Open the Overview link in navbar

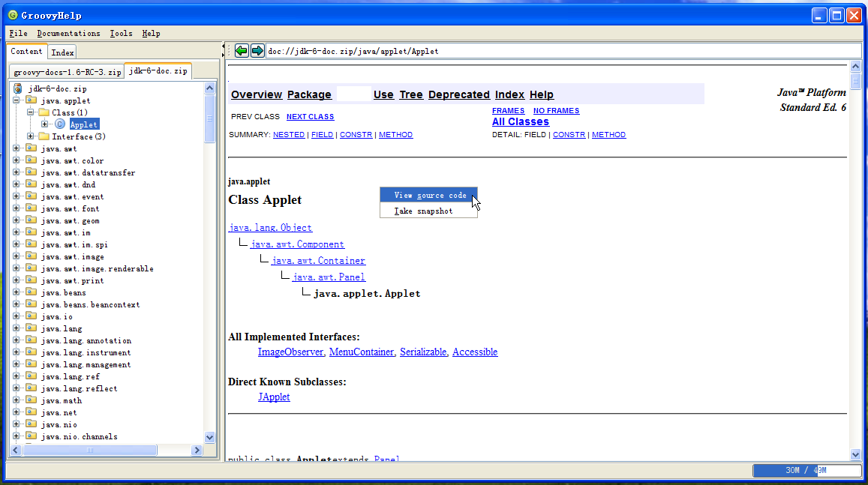tap(257, 94)
